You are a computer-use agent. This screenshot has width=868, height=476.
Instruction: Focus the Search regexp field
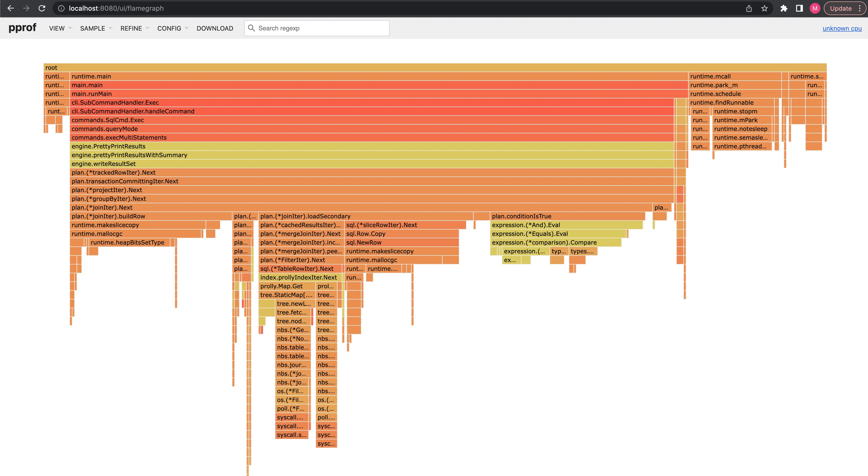click(322, 28)
